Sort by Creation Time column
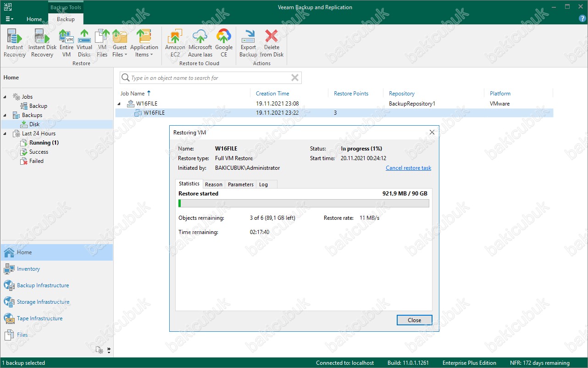 (x=272, y=94)
